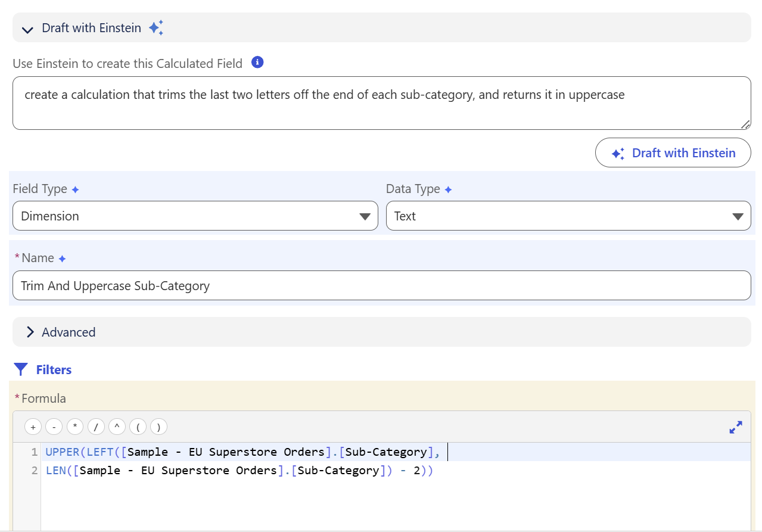The image size is (762, 532).
Task: Insert opening parenthesis into formula
Action: point(138,427)
